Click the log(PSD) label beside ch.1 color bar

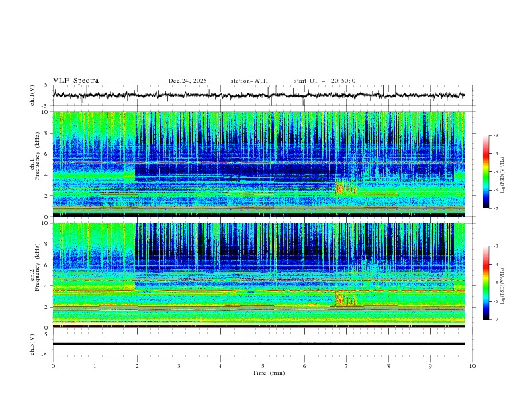tap(502, 175)
